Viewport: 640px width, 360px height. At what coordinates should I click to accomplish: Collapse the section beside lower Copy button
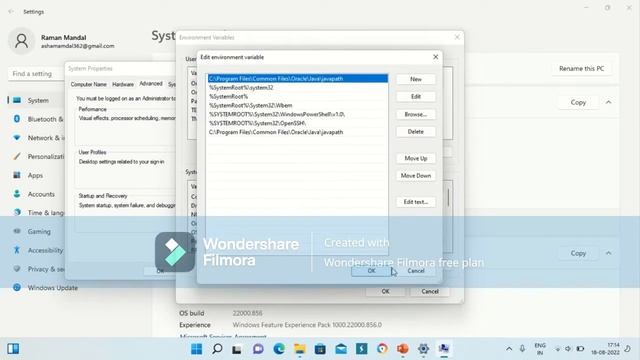point(609,253)
